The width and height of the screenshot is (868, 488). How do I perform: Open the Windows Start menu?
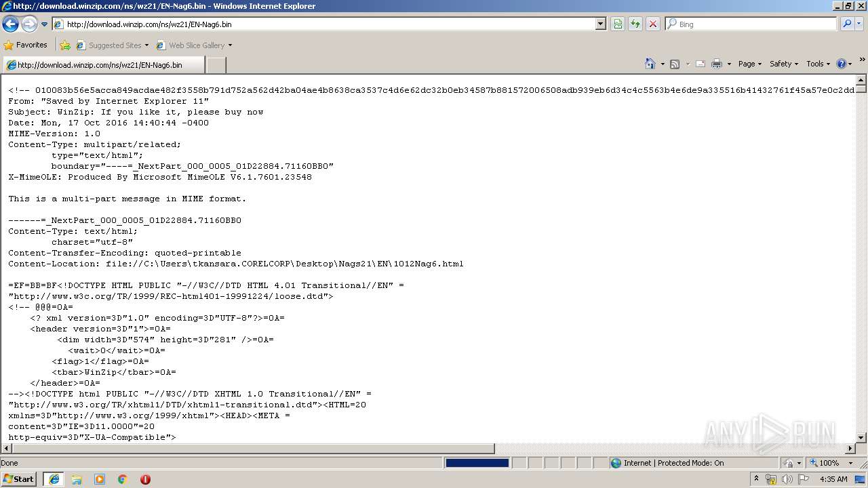coord(18,479)
